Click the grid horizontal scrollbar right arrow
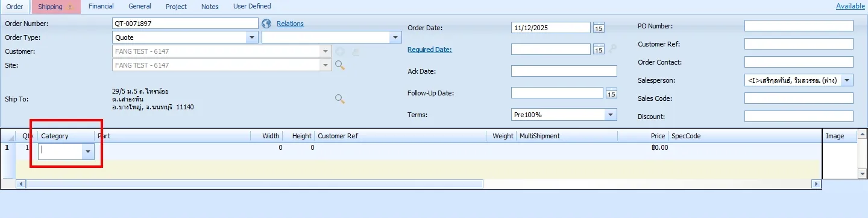The width and height of the screenshot is (868, 218). point(816,184)
